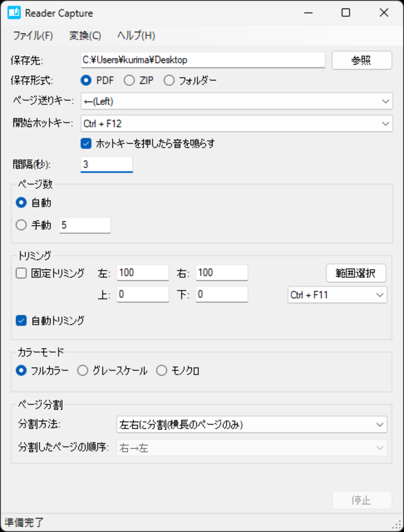Choose モノクロ color mode
The image size is (404, 532).
coord(162,370)
